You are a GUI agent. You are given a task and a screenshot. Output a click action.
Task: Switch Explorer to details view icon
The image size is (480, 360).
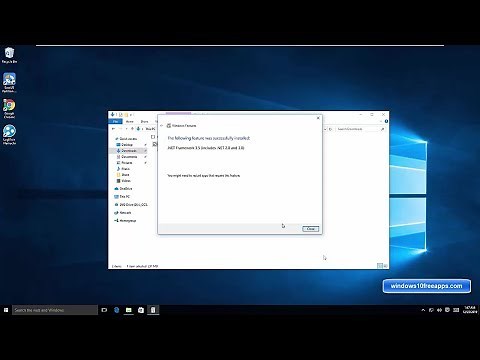tap(380, 266)
